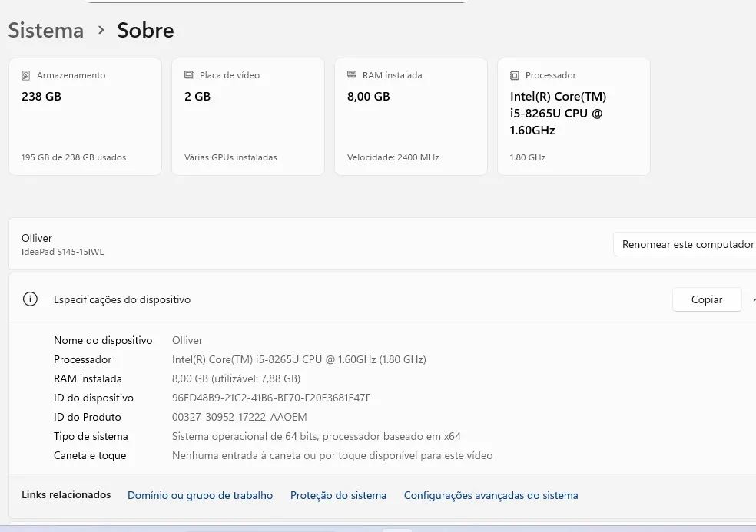Viewport: 756px width, 532px height.
Task: Collapse section using chevron beside Copiar
Action: point(752,299)
